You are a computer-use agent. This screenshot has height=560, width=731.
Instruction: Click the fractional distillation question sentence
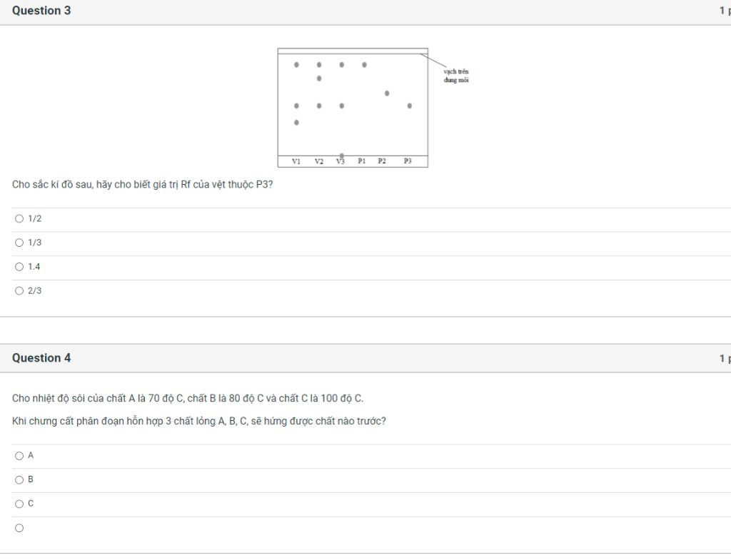(199, 421)
